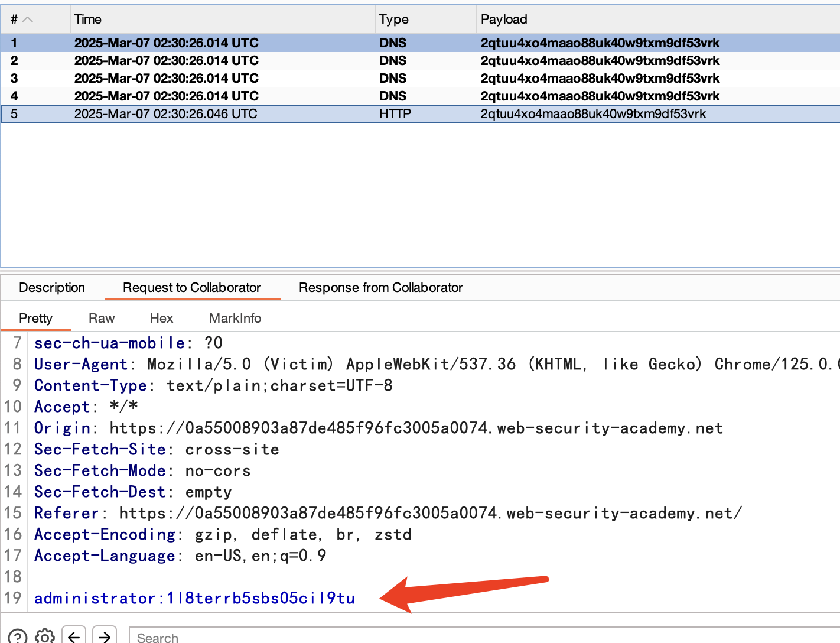Screen dimensions: 840x643
Task: Select DNS interaction row number 1
Action: click(x=354, y=43)
